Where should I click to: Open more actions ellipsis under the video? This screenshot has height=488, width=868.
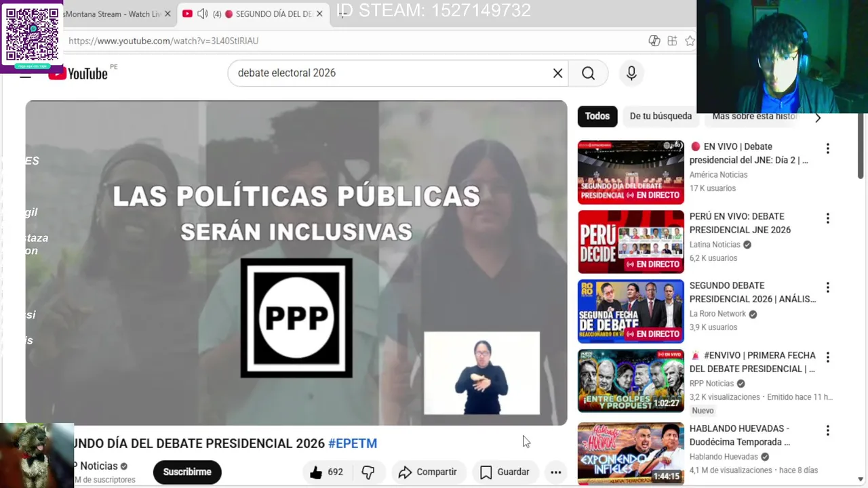tap(555, 472)
